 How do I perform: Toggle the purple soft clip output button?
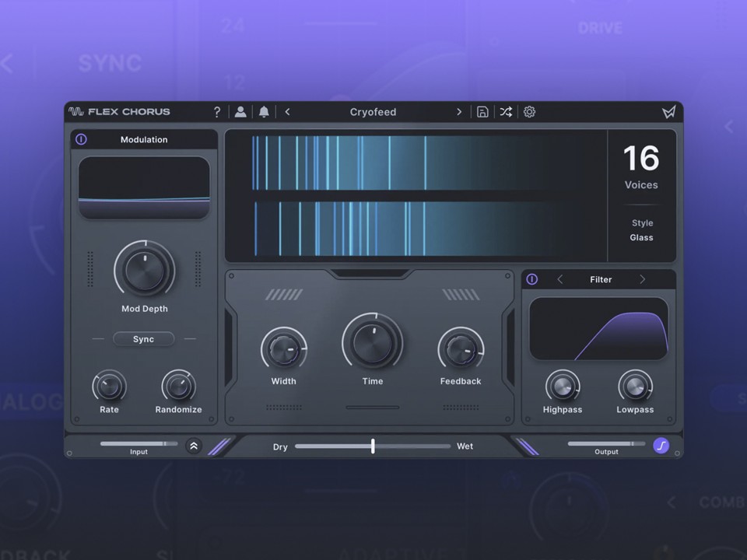[x=661, y=446]
